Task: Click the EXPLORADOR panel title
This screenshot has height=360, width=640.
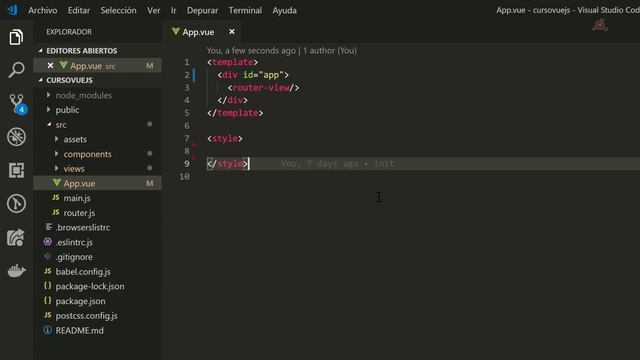Action: tap(69, 32)
